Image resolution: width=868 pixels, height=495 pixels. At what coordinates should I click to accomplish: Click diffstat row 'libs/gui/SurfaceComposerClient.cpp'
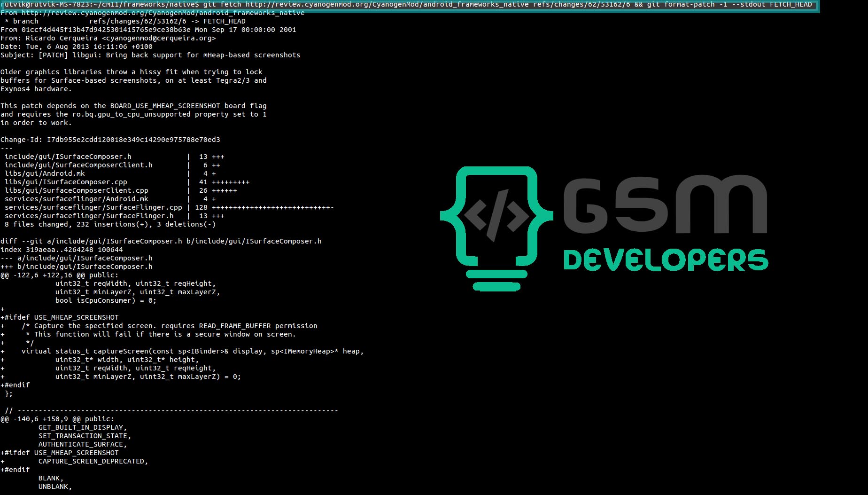click(121, 190)
